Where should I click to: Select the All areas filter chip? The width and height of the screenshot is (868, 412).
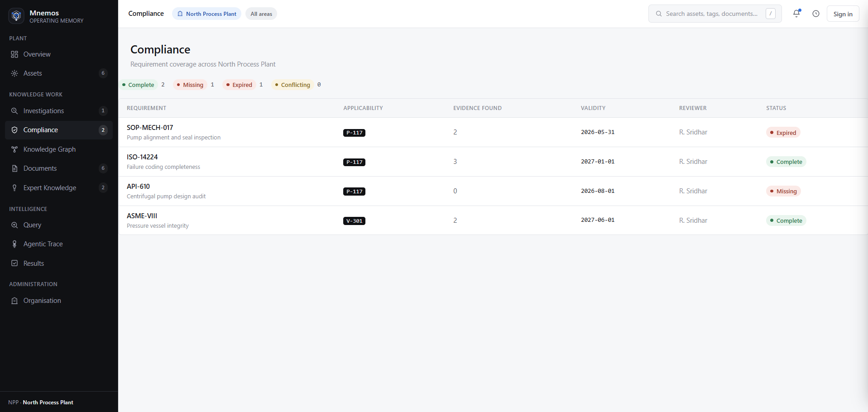tap(261, 14)
